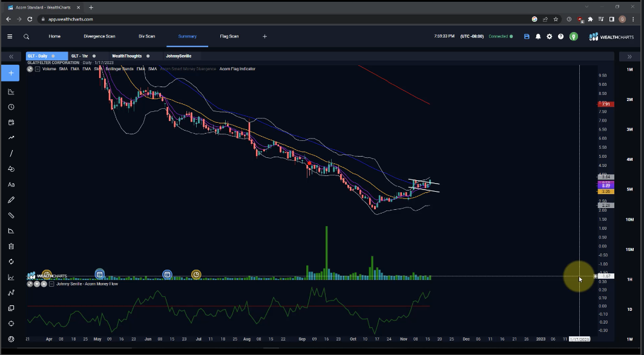The image size is (644, 355).
Task: Open the clock timeframe tool
Action: (x=11, y=107)
